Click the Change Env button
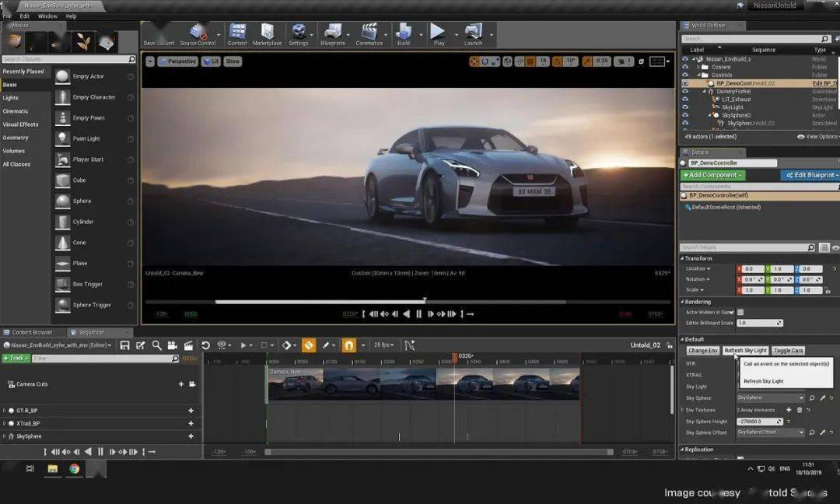Screen dimensions: 840x504 point(703,351)
